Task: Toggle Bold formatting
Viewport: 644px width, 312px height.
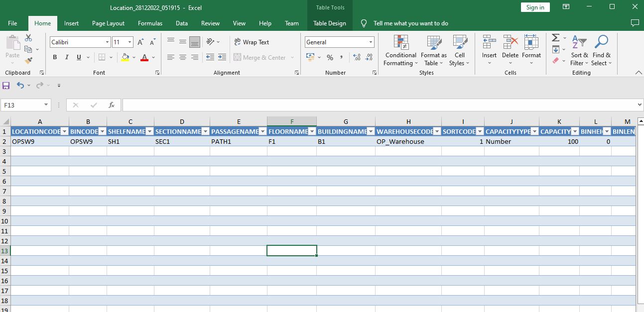Action: pos(55,58)
